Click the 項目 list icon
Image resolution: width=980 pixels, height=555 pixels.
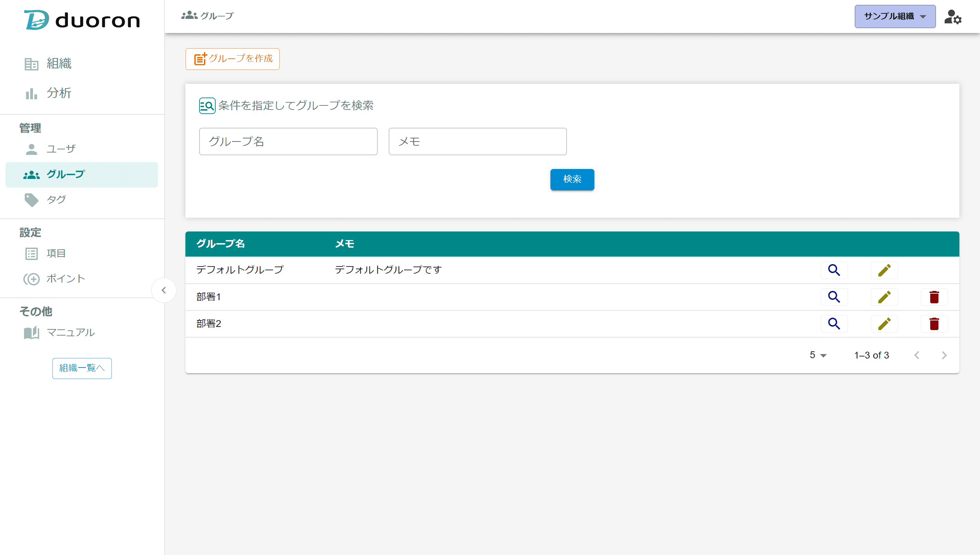click(31, 254)
